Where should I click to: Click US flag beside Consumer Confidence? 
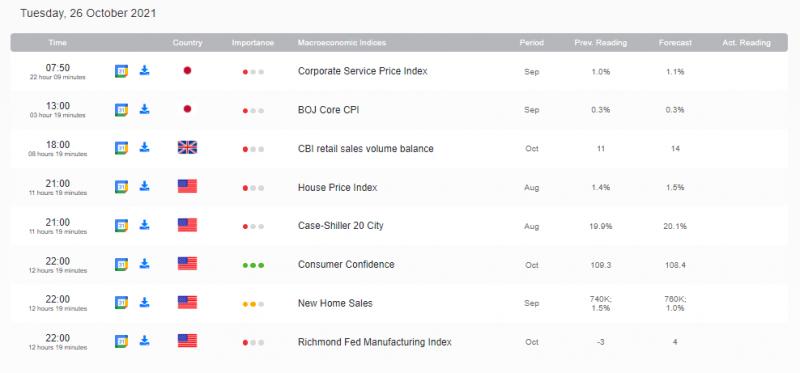[x=187, y=263]
